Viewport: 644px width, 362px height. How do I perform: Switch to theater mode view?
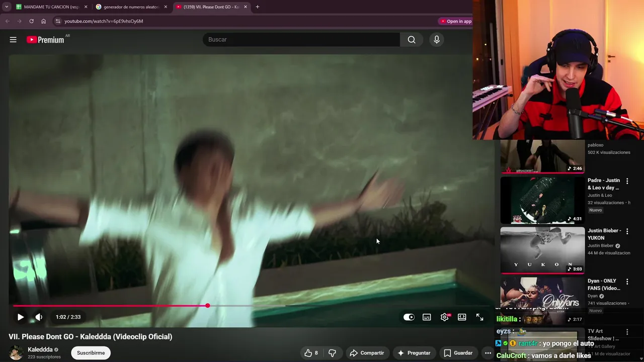[x=462, y=317]
